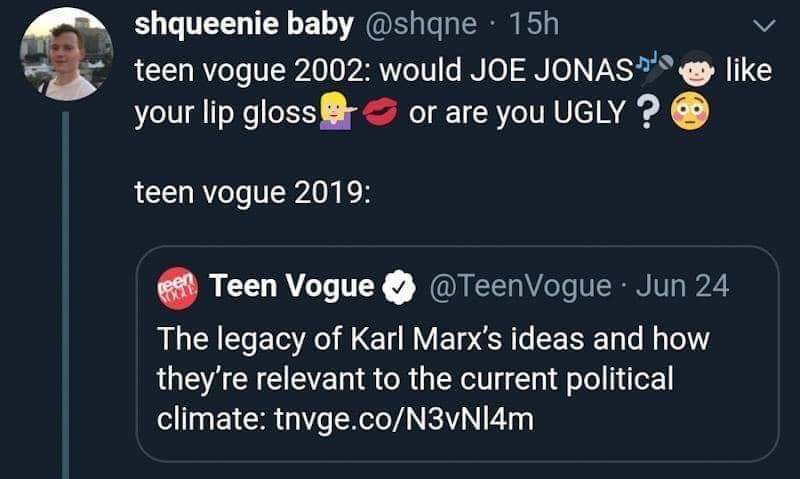
Task: Click the Teen Vogue red logo avatar
Action: point(179,289)
